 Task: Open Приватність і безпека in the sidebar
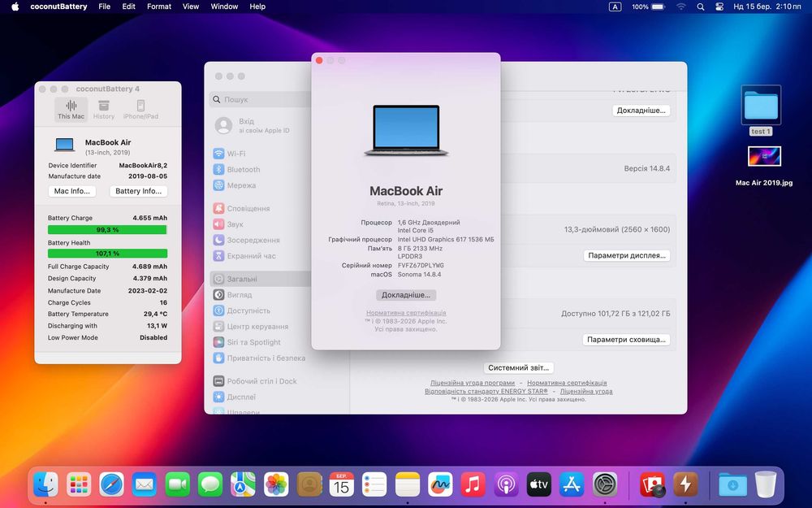261,358
